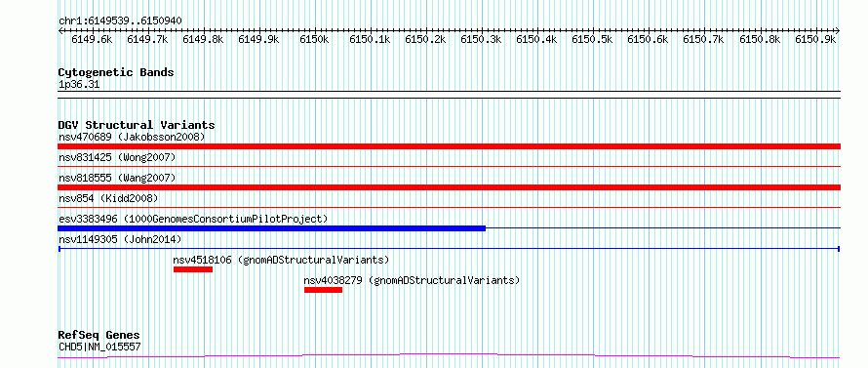Click the 6150.7k ruler tick label
The height and width of the screenshot is (368, 868).
pos(703,39)
